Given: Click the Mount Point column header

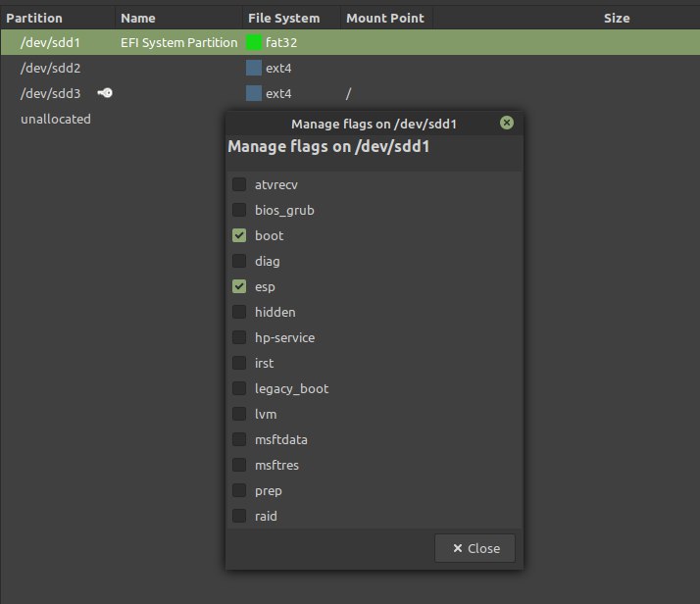Looking at the screenshot, I should (386, 18).
